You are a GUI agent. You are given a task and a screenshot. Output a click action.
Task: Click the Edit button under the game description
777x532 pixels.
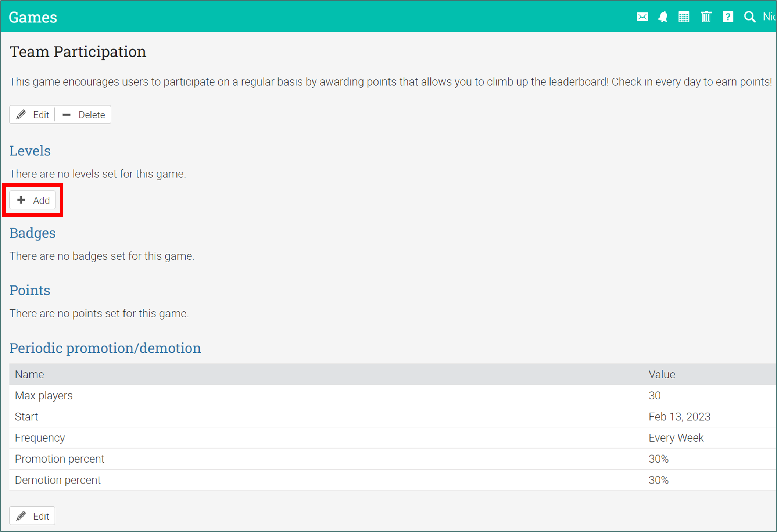click(33, 115)
